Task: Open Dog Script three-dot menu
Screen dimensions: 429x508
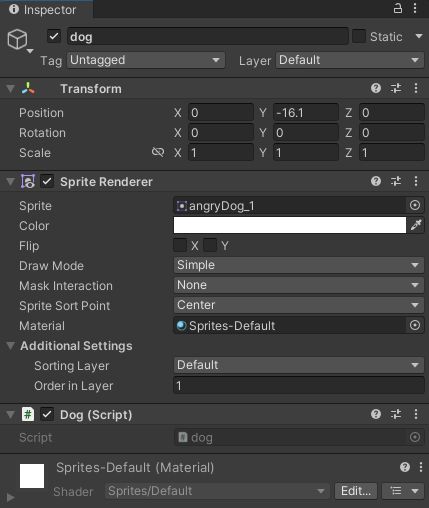Action: point(416,414)
